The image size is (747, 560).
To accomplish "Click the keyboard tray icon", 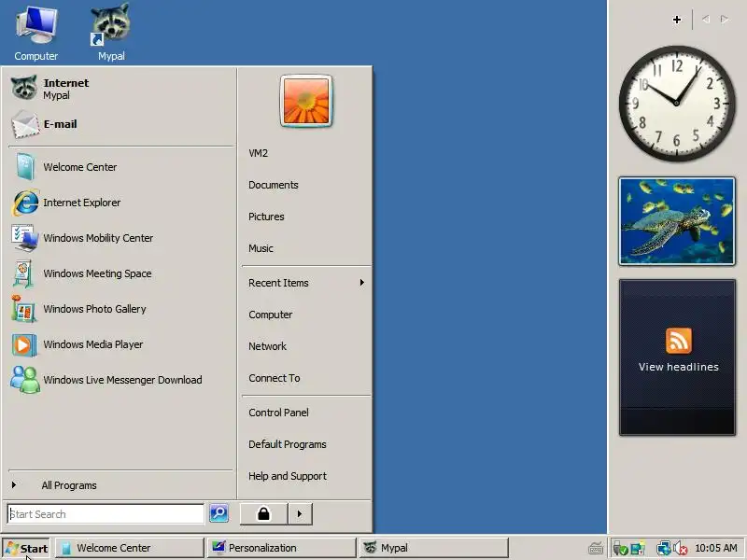I will [596, 549].
